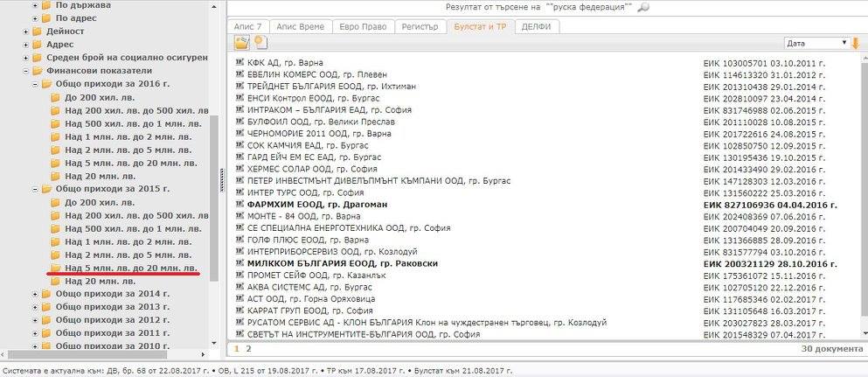The image size is (868, 377).
Task: Collapse the Финансови показатели node
Action: coord(25,71)
